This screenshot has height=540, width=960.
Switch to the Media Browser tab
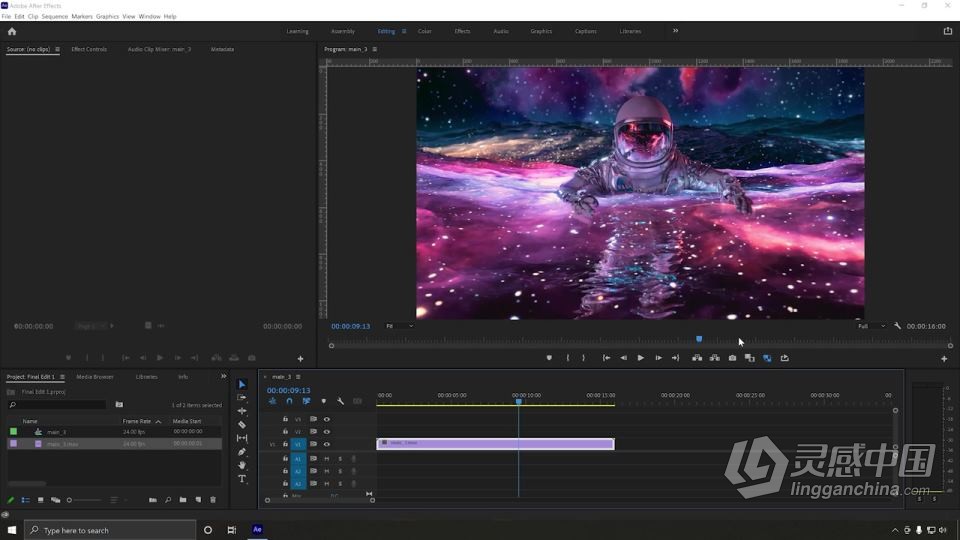[x=95, y=377]
